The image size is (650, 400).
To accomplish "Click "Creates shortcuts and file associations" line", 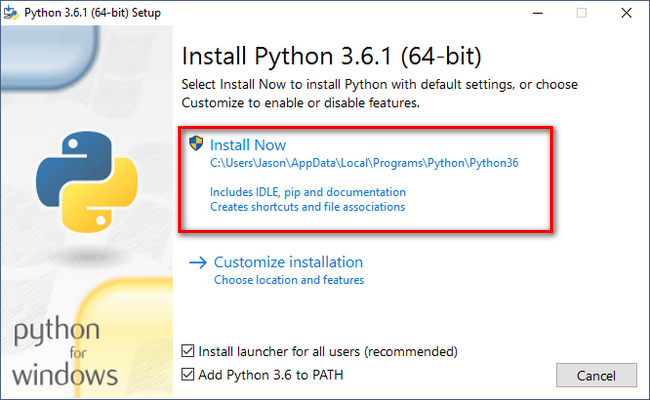I will [x=307, y=207].
